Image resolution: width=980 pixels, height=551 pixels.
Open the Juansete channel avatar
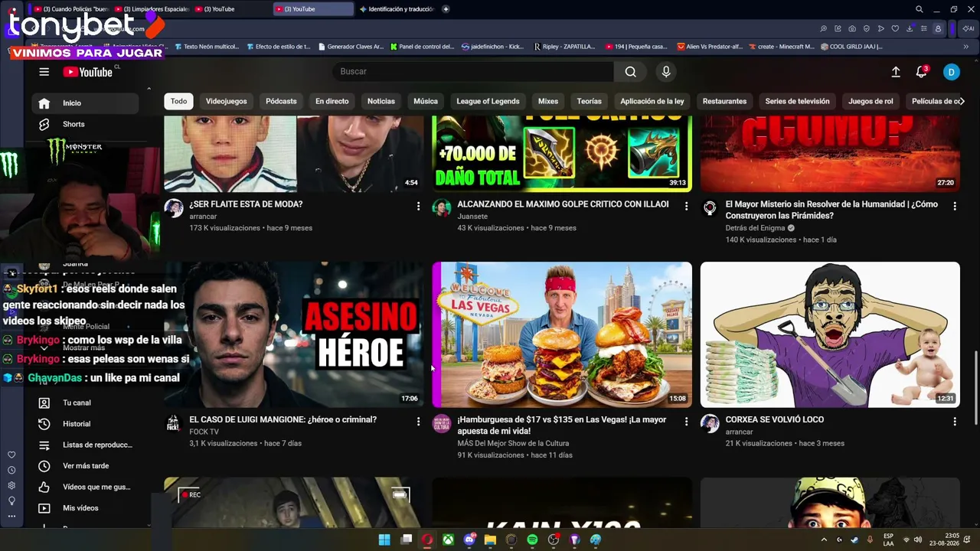(x=442, y=208)
